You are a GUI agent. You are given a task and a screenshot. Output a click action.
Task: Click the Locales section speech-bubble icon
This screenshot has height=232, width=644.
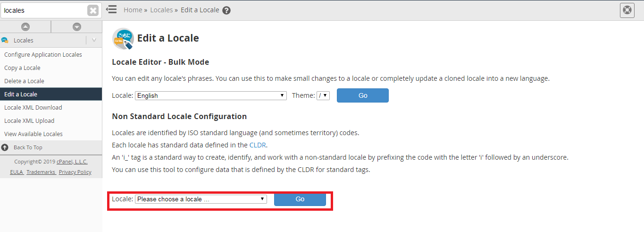(x=5, y=41)
